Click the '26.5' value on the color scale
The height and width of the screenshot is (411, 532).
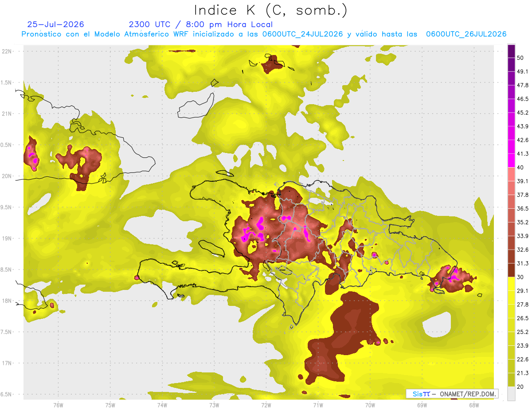[522, 318]
